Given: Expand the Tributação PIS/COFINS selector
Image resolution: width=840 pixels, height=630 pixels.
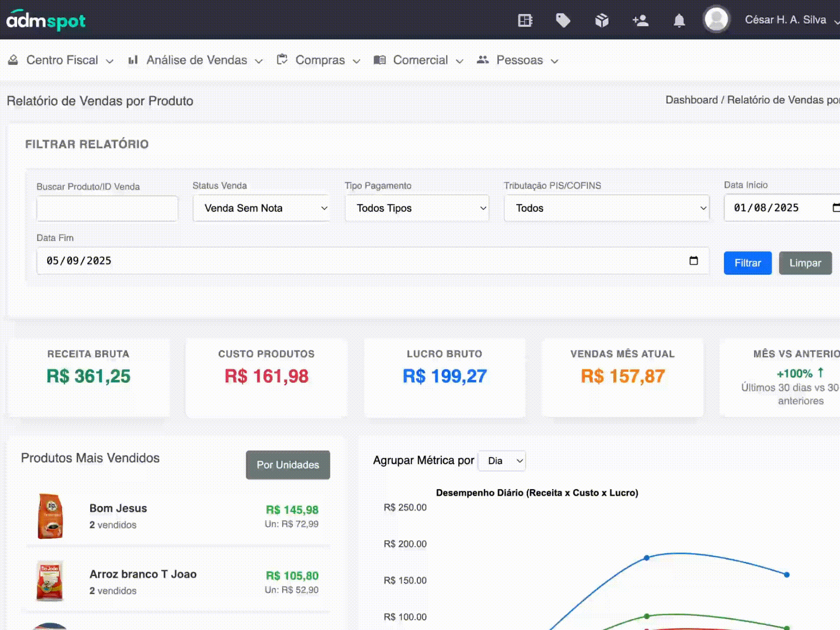Looking at the screenshot, I should click(x=606, y=208).
